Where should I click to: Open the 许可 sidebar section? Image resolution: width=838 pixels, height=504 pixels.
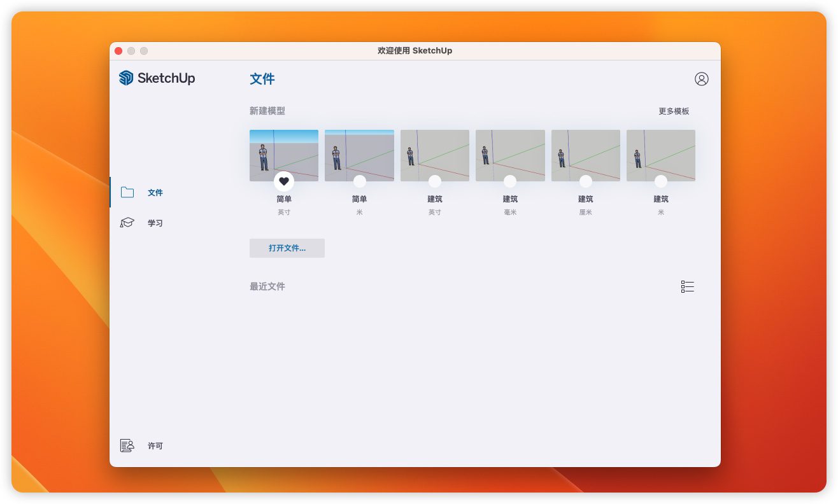coord(173,445)
